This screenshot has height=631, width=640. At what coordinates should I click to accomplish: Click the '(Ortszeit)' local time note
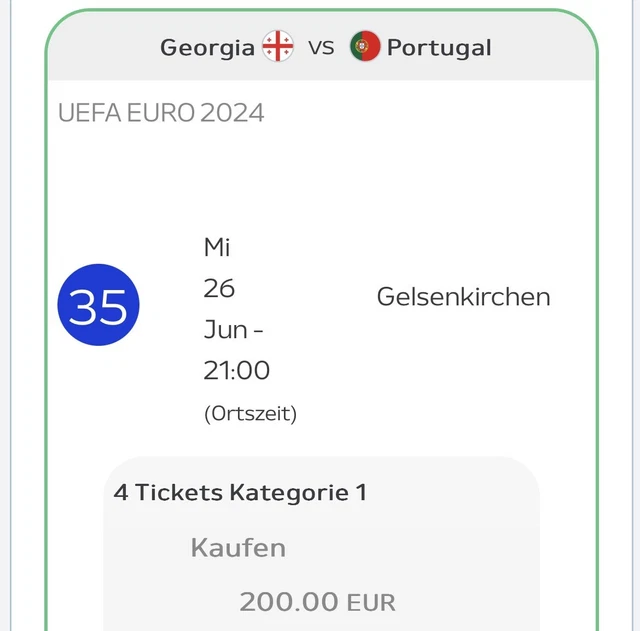tap(250, 413)
